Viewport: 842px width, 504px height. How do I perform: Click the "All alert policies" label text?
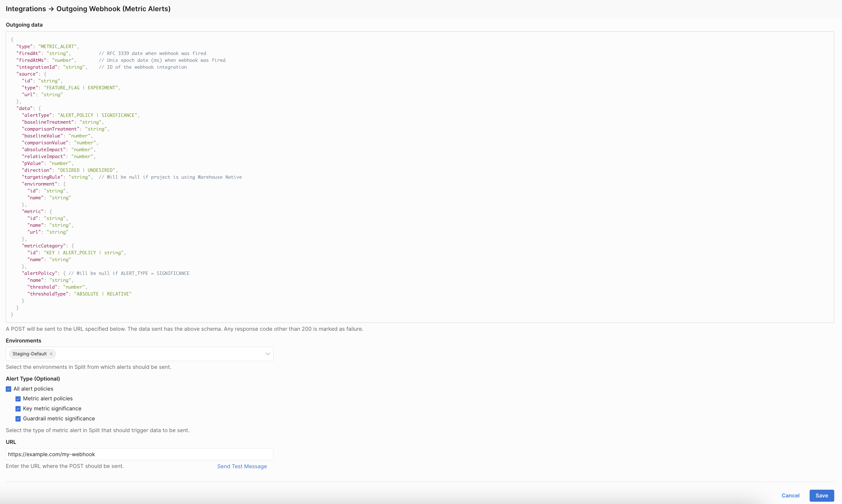click(33, 389)
